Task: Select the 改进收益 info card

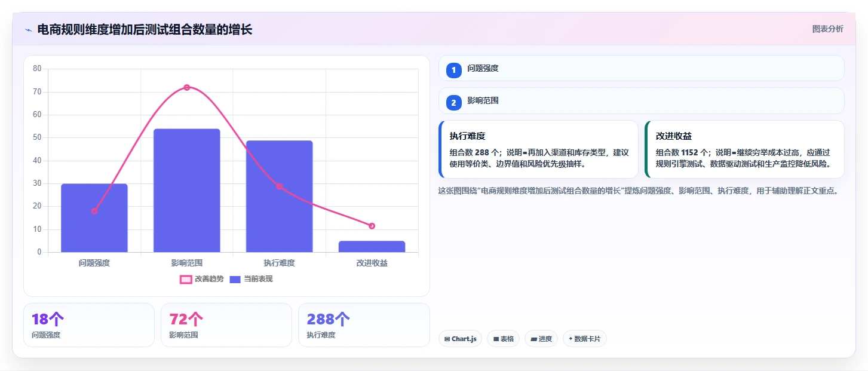Action: [744, 149]
